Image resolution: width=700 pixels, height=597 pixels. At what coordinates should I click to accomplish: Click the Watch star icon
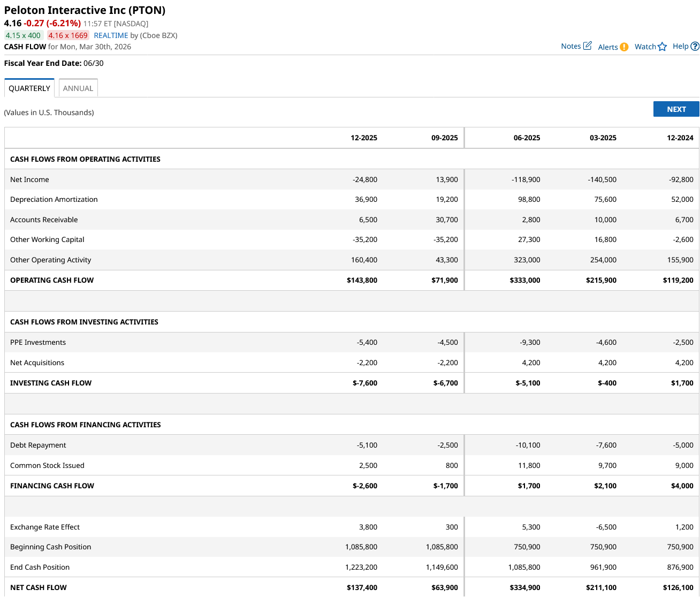coord(663,47)
